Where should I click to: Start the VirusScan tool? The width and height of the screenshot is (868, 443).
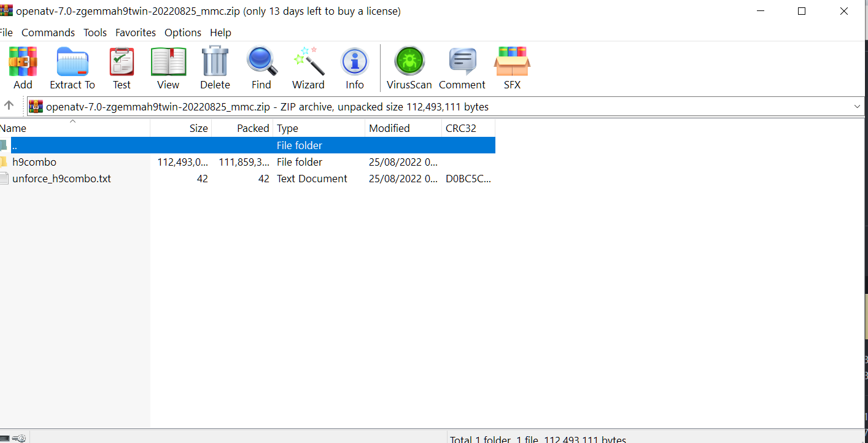coord(409,62)
